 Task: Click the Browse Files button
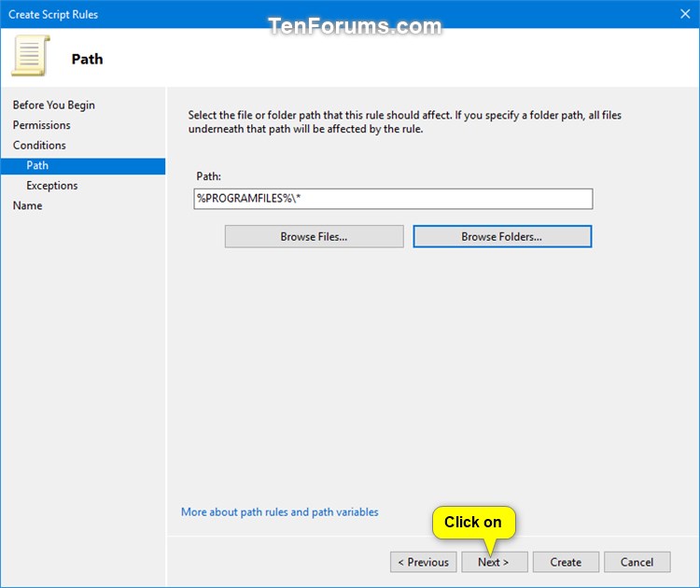[314, 237]
